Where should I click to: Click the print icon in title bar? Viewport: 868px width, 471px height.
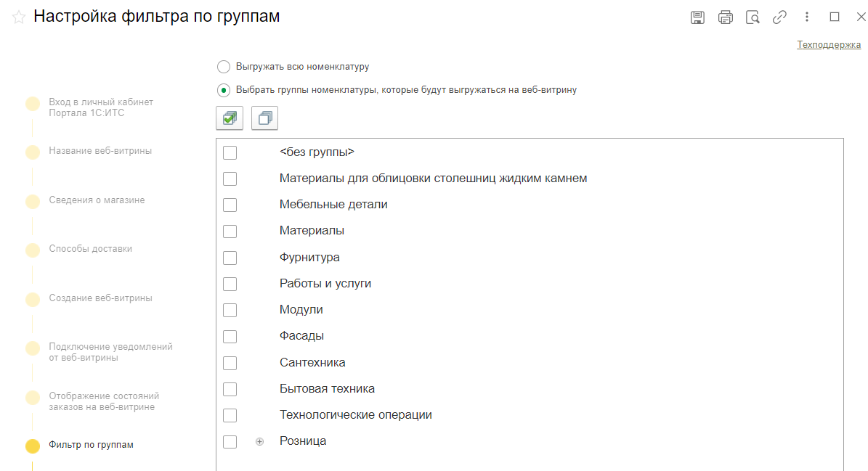[x=725, y=17]
